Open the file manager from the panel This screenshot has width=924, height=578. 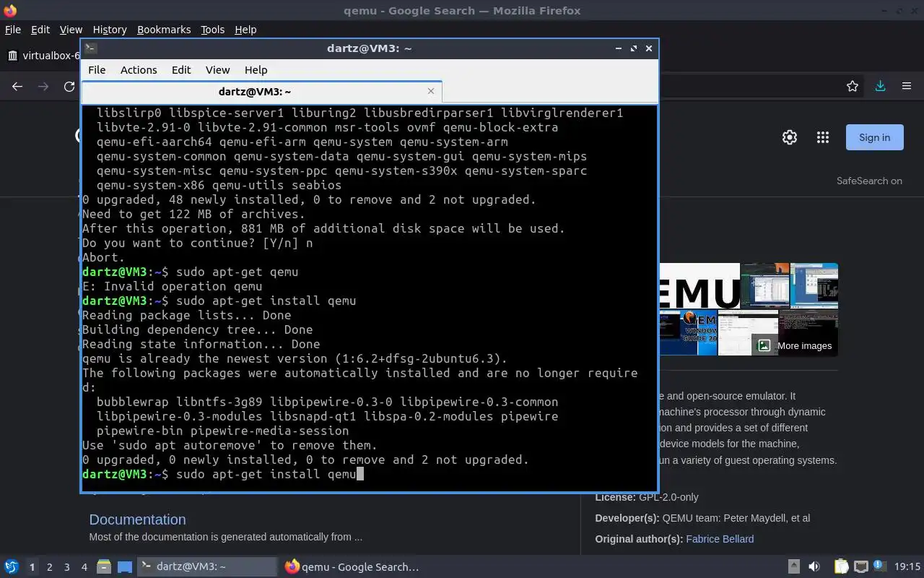(x=104, y=567)
